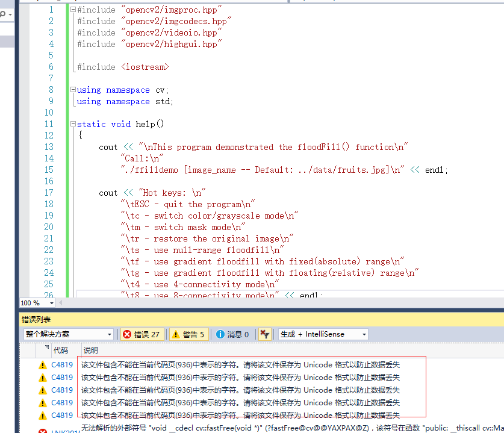Toggle the 消息 0 messages filter

[232, 334]
